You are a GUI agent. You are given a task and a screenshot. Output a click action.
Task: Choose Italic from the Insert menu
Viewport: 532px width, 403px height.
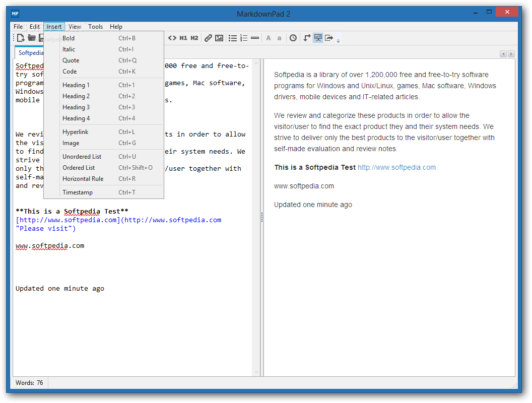tap(104, 49)
